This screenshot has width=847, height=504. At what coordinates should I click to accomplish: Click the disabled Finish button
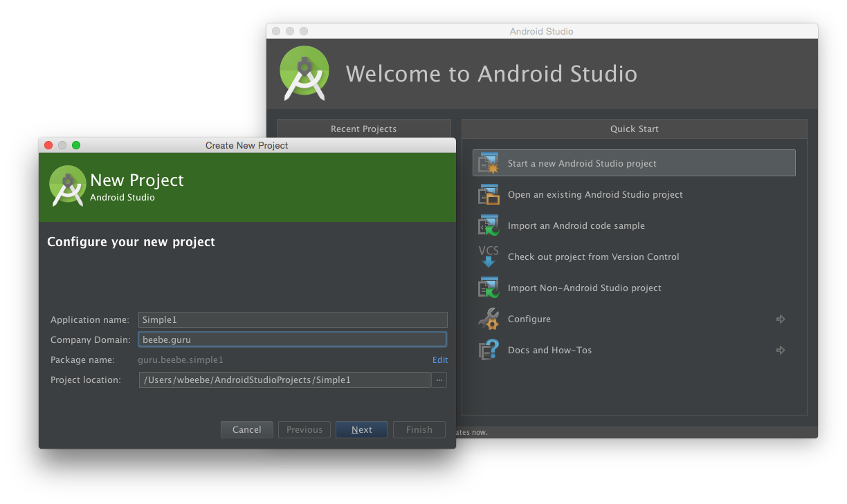click(x=419, y=429)
